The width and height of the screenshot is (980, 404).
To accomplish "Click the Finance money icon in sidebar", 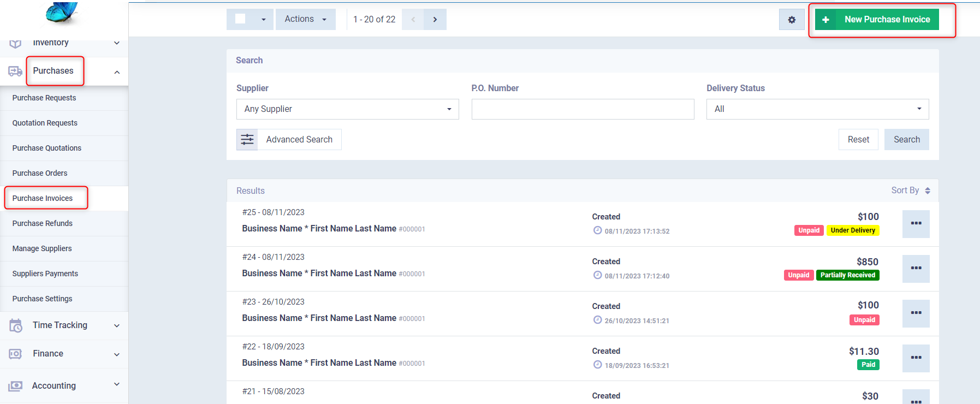I will coord(15,354).
